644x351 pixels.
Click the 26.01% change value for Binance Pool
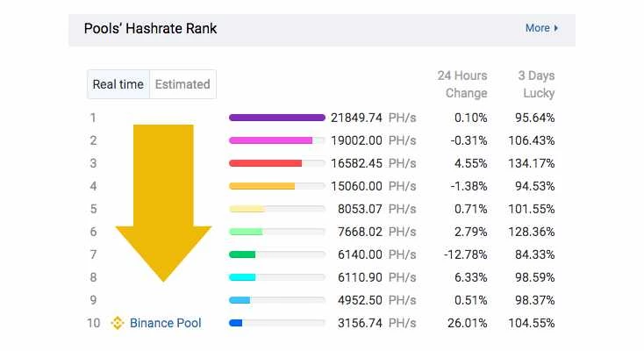468,323
